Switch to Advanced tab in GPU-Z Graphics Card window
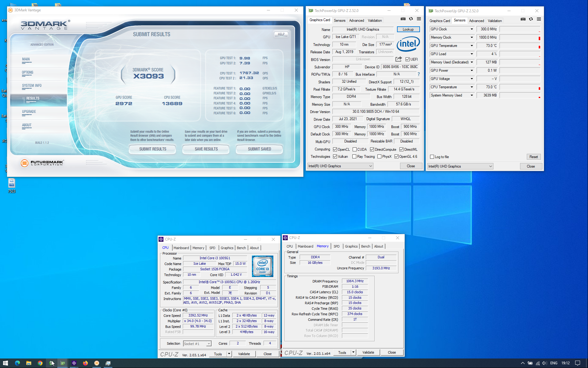The image size is (588, 368). (x=357, y=21)
